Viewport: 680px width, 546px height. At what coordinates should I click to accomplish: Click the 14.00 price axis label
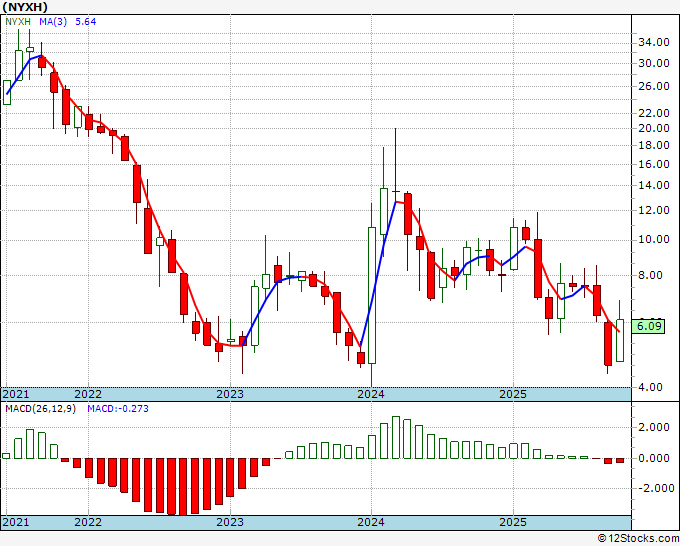coord(654,185)
